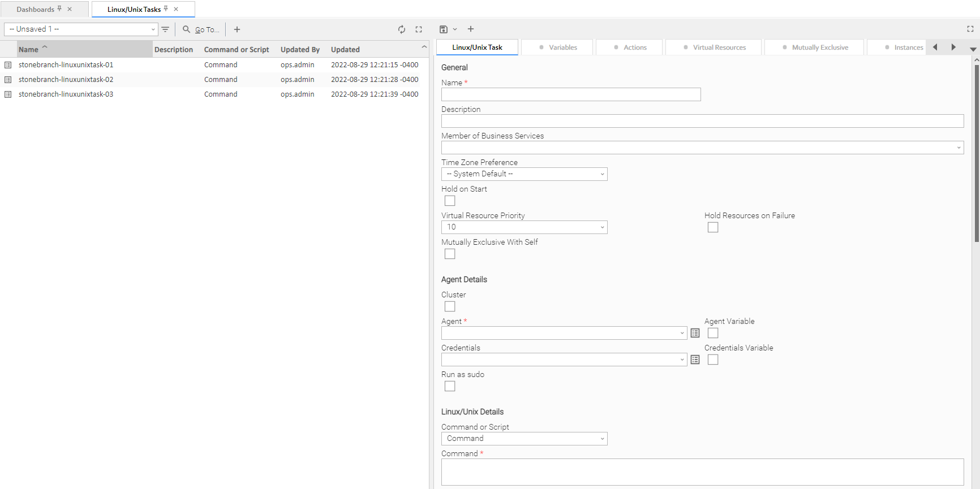Toggle the Run as sudo checkbox
Image resolution: width=980 pixels, height=489 pixels.
click(450, 386)
